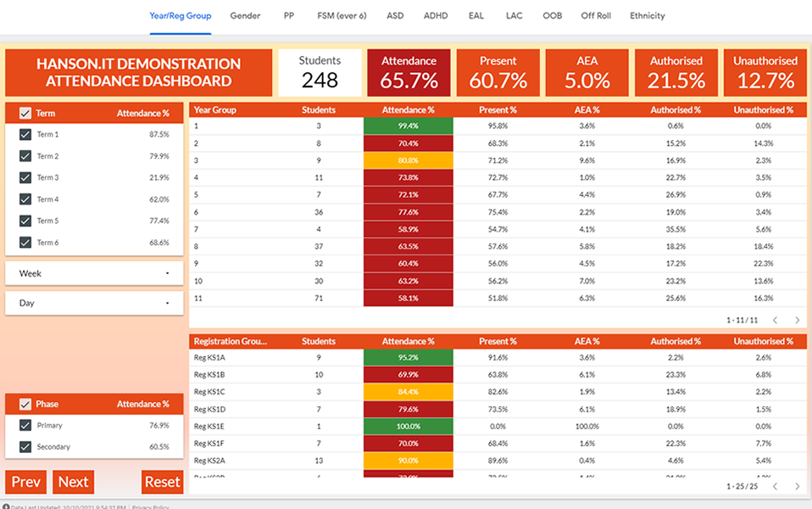Select the FSM (ever 6) tab

coord(342,15)
